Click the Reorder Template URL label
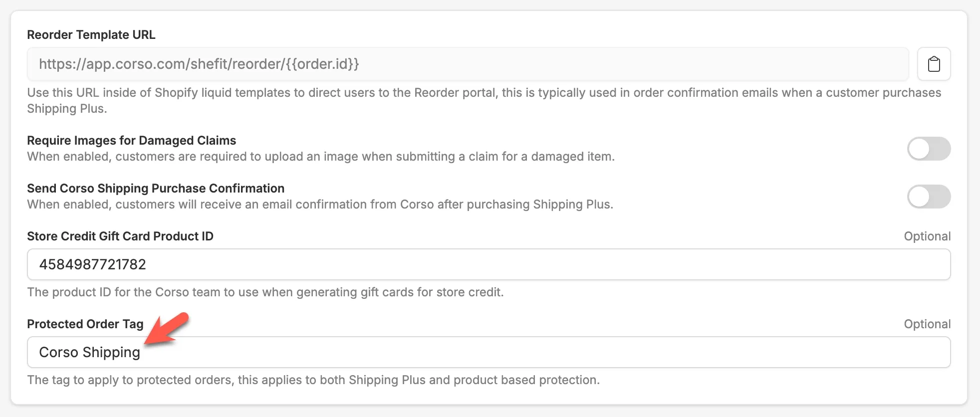This screenshot has height=417, width=980. (91, 35)
